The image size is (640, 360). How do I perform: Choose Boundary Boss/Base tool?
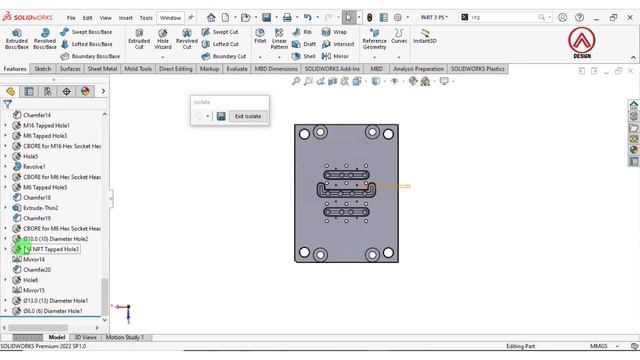(90, 56)
